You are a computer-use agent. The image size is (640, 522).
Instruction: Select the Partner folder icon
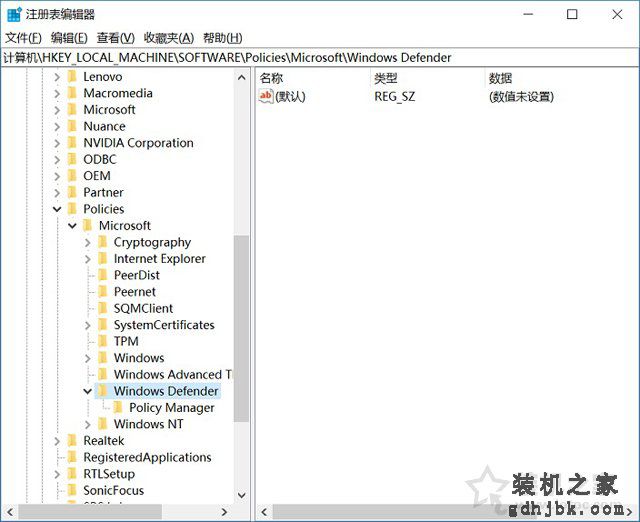(x=72, y=192)
